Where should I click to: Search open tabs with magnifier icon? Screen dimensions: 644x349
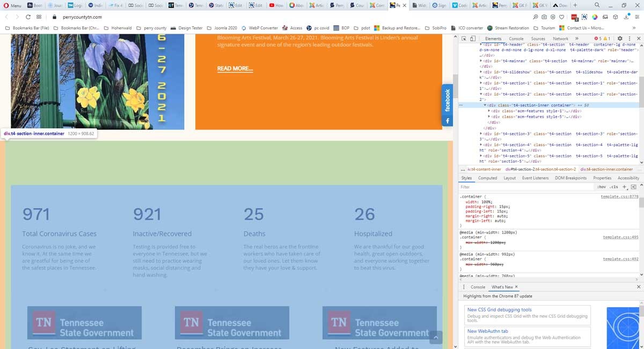coord(597,5)
